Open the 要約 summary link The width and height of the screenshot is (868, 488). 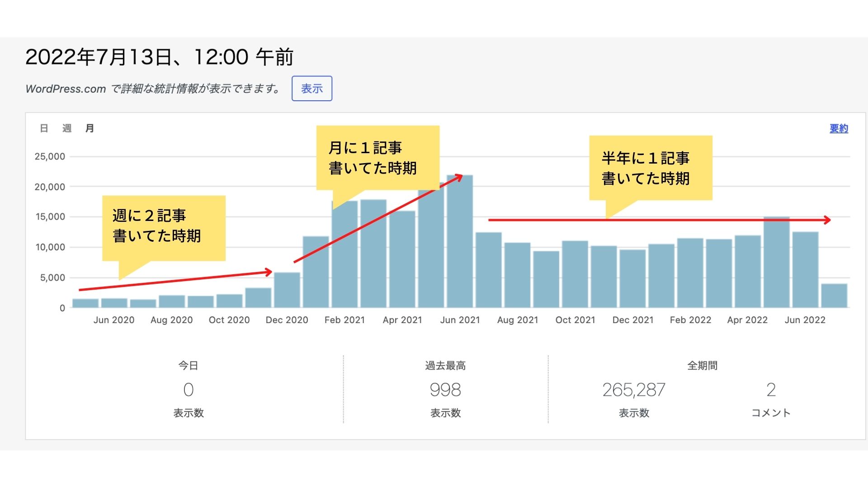tap(839, 129)
